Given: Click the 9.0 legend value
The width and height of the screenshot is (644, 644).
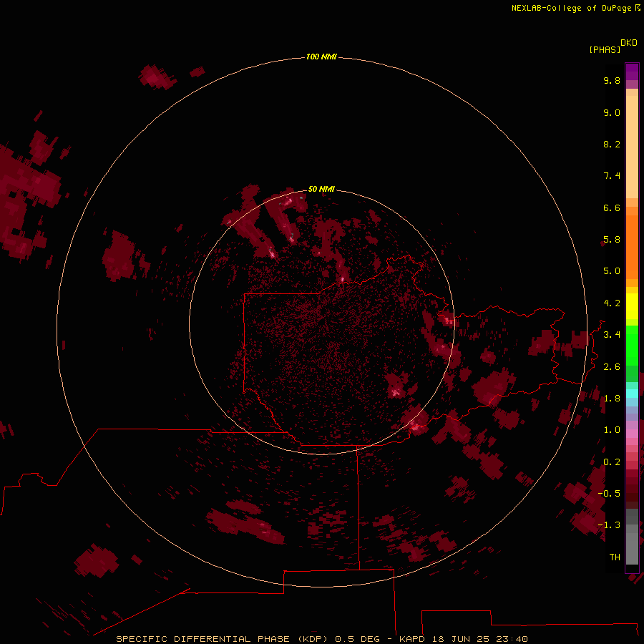Looking at the screenshot, I should (612, 112).
